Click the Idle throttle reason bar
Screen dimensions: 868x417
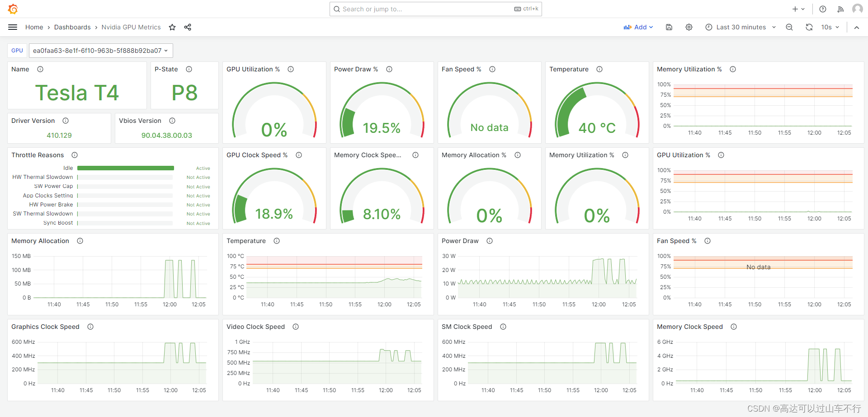(x=126, y=168)
